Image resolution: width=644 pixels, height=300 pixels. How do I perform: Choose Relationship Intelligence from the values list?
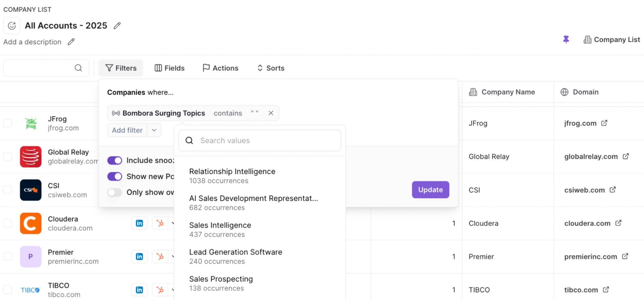[260, 176]
